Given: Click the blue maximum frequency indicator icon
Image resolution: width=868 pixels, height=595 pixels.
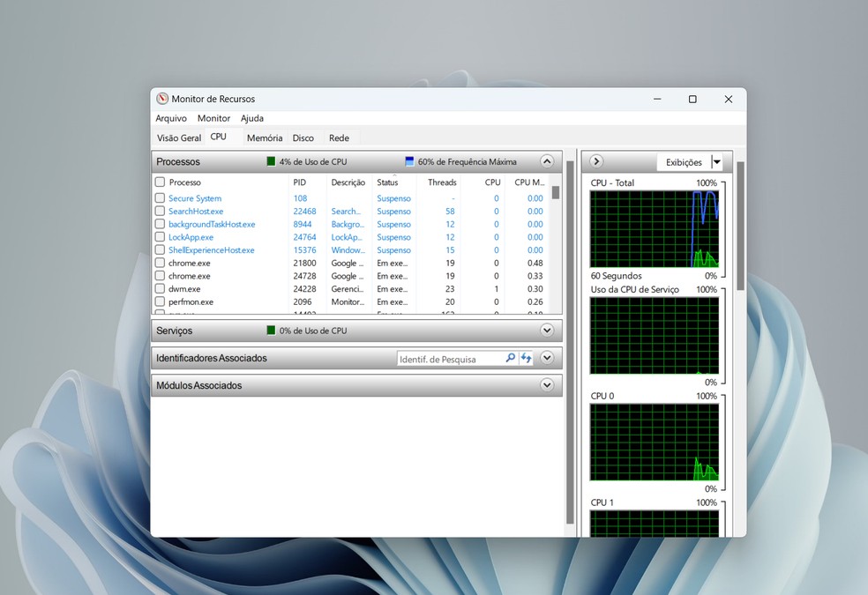Looking at the screenshot, I should pyautogui.click(x=409, y=162).
